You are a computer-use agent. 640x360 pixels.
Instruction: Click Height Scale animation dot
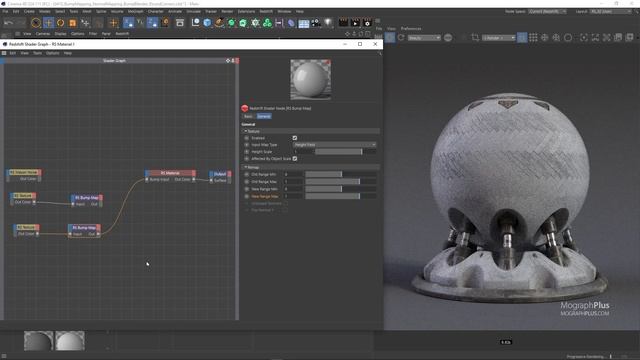(x=247, y=152)
